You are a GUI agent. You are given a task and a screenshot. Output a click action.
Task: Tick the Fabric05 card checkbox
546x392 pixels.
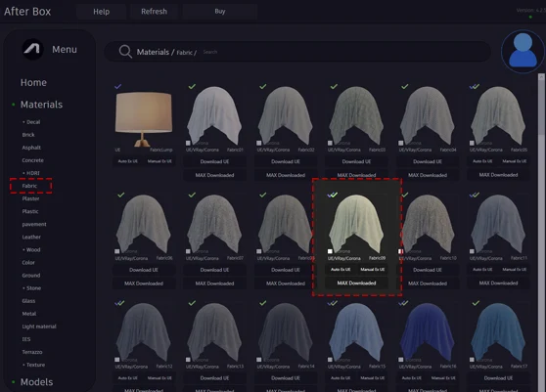[472, 143]
